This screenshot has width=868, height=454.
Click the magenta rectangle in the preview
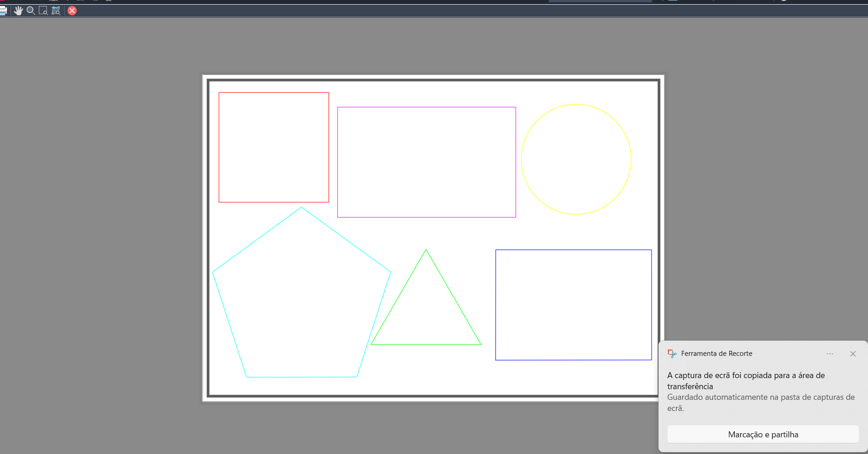[426, 162]
